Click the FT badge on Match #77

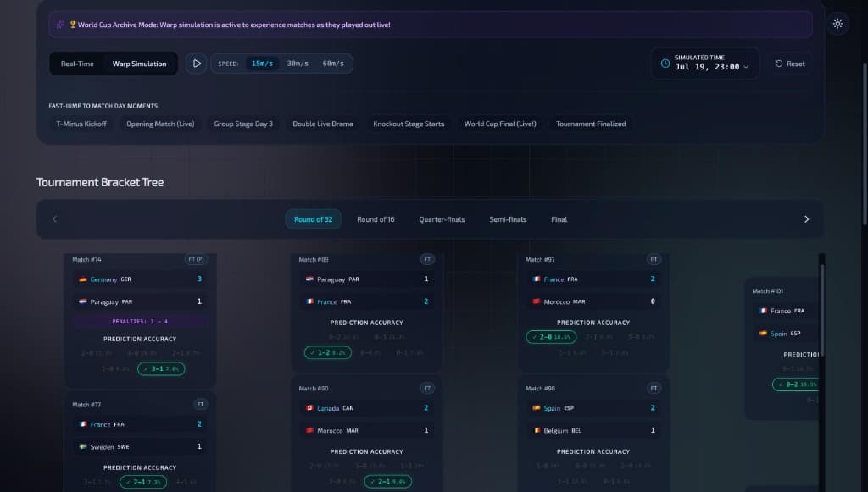coord(200,404)
